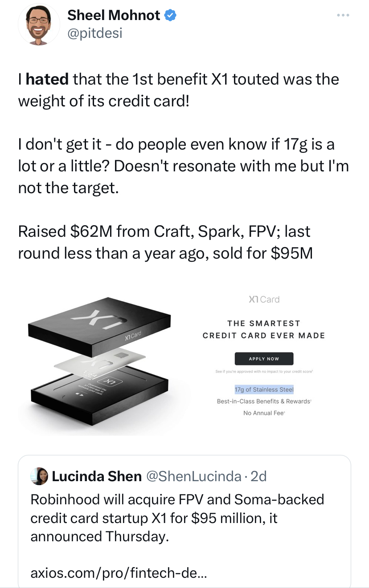This screenshot has width=369, height=588.
Task: Click the "No Annual Fee" text
Action: tap(264, 413)
